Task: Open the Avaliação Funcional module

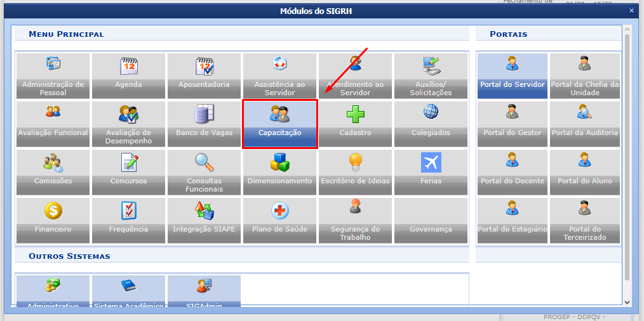Action: 53,124
